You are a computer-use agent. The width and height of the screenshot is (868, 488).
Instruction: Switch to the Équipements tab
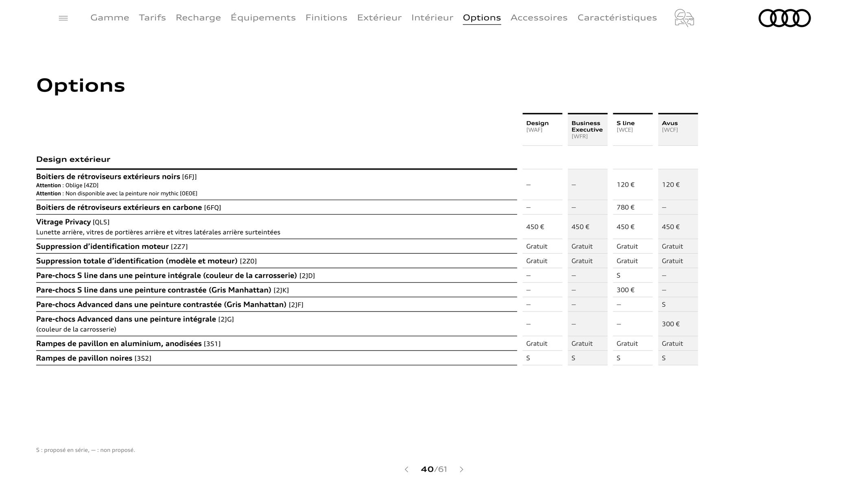pos(263,17)
